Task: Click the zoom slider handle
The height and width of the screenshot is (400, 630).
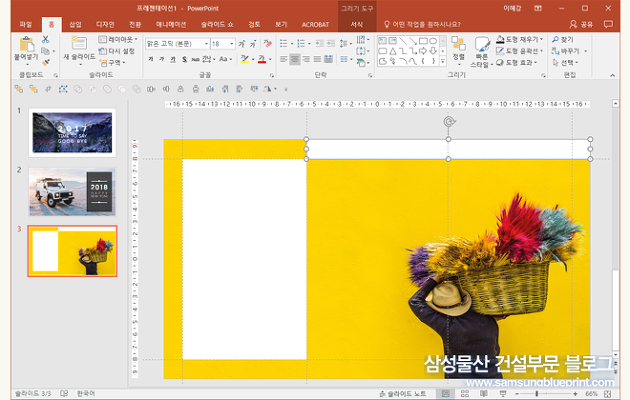Action: tap(536, 394)
